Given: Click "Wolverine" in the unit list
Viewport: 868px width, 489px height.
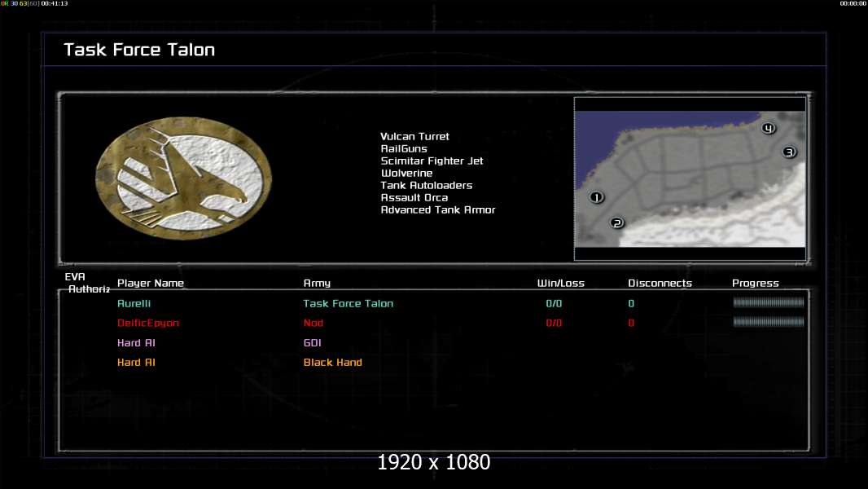Looking at the screenshot, I should (406, 173).
